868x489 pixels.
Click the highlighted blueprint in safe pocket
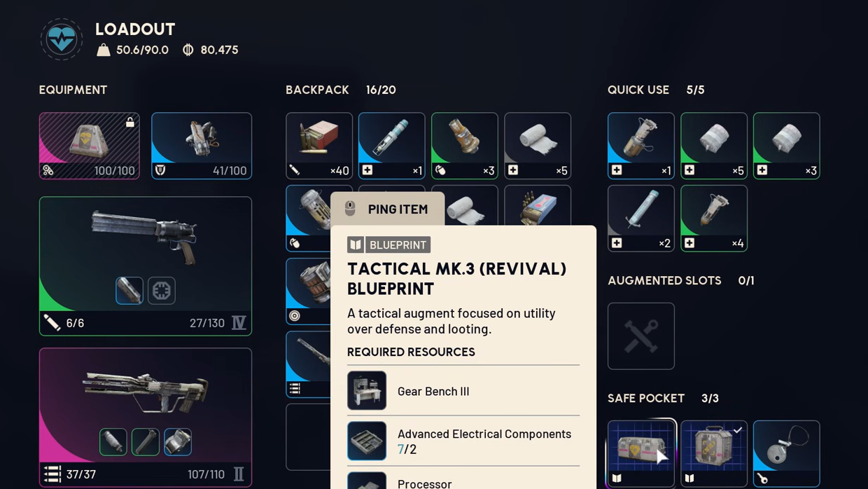641,454
